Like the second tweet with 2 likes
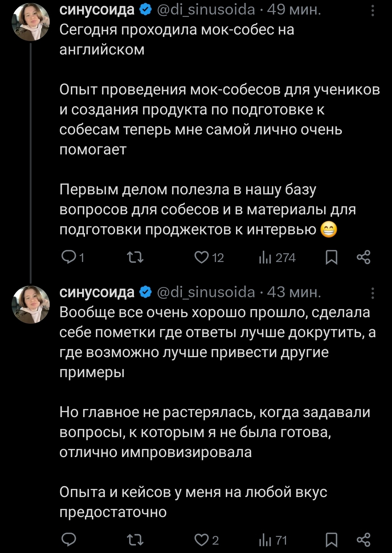392x553 pixels. tap(201, 540)
